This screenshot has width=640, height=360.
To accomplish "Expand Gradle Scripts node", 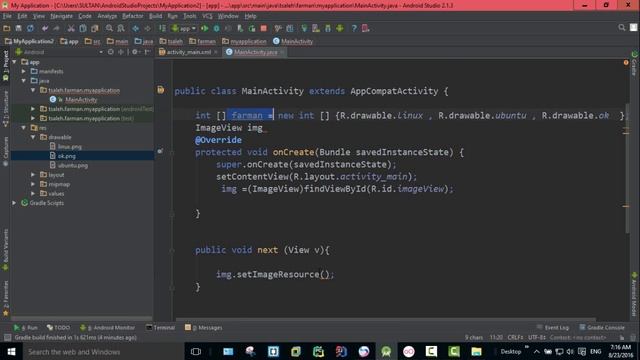I will (15, 203).
